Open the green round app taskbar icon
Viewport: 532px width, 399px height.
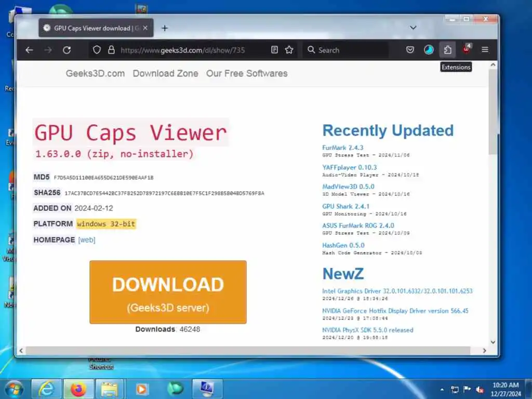click(175, 389)
